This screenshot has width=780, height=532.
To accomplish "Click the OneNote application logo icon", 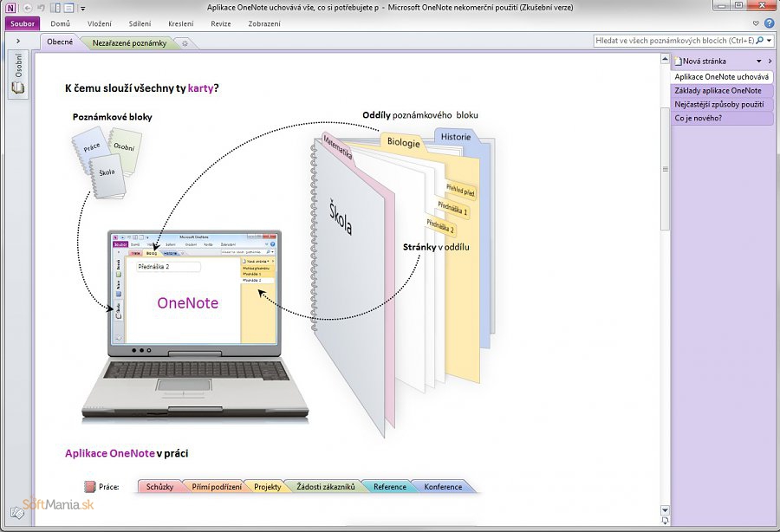I will [10, 8].
